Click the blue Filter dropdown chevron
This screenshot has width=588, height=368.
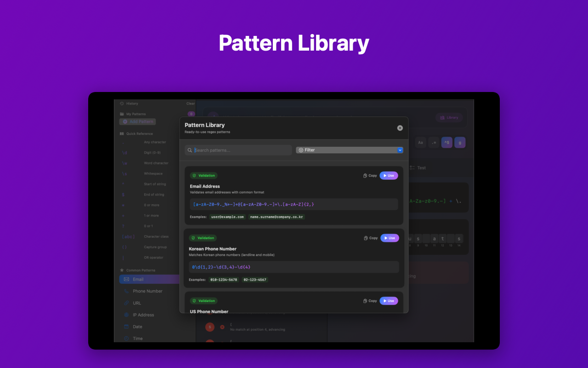[400, 150]
